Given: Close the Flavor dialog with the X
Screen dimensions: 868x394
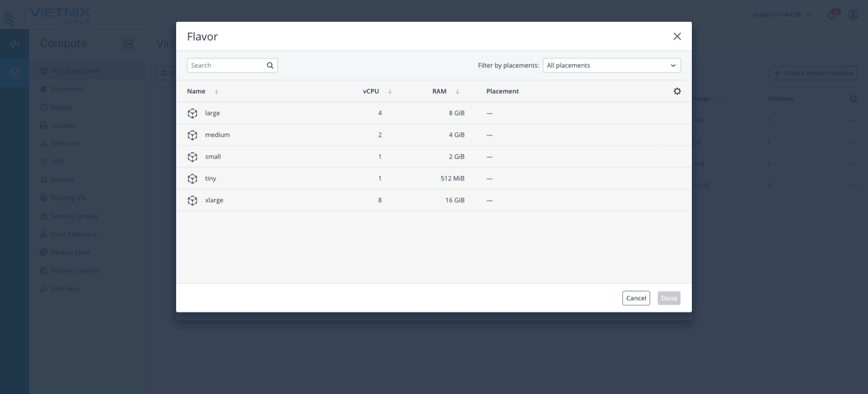Looking at the screenshot, I should 677,36.
